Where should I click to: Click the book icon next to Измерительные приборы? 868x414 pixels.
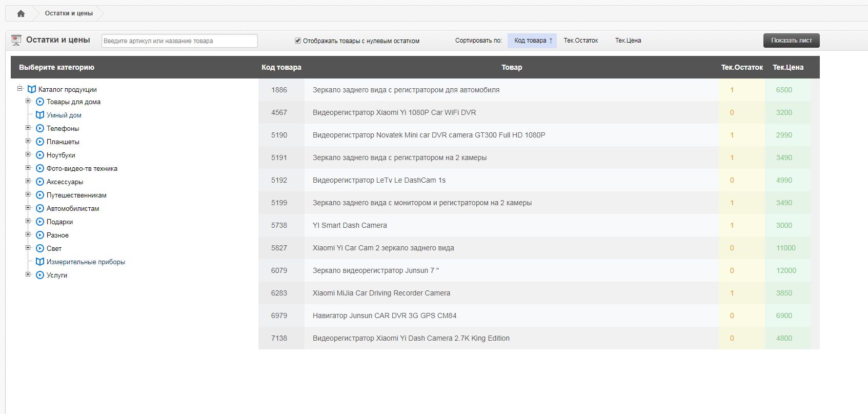[x=40, y=262]
